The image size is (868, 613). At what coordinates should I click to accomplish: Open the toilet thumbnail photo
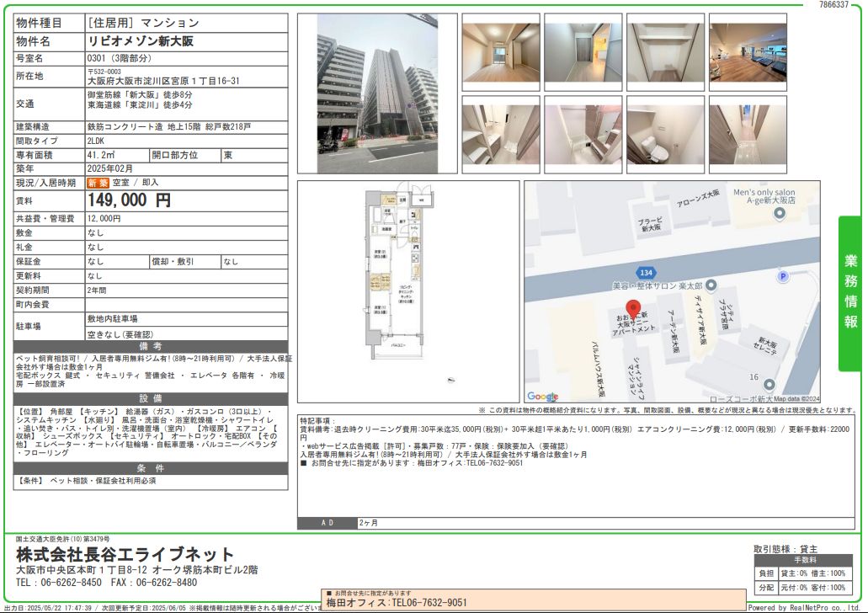[x=665, y=135]
